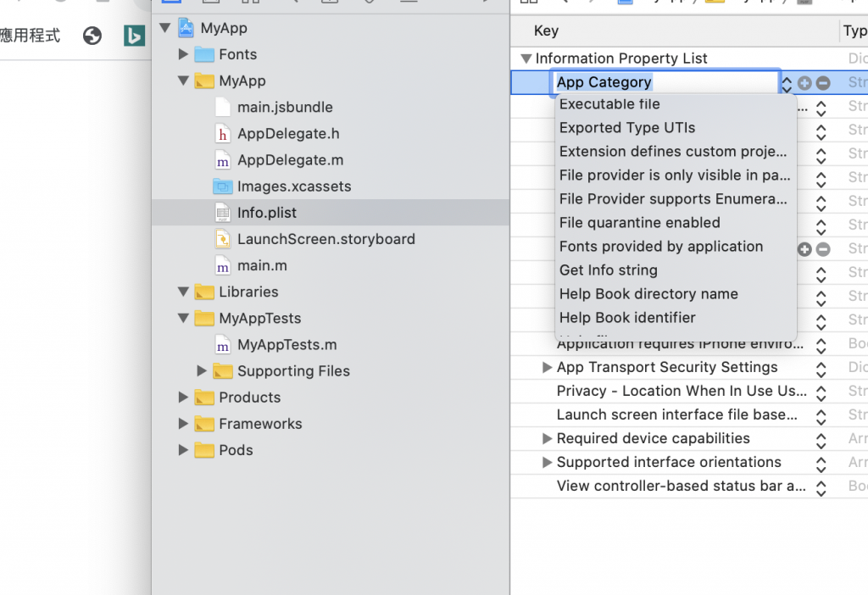Click the AppDelegate.h header file icon
This screenshot has height=595, width=868.
pos(223,134)
